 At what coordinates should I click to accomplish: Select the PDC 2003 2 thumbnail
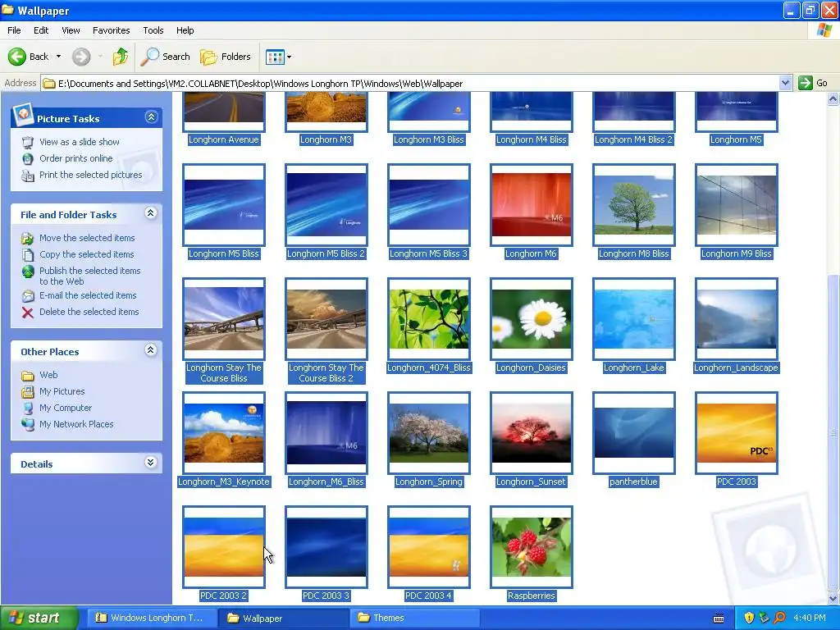point(224,547)
